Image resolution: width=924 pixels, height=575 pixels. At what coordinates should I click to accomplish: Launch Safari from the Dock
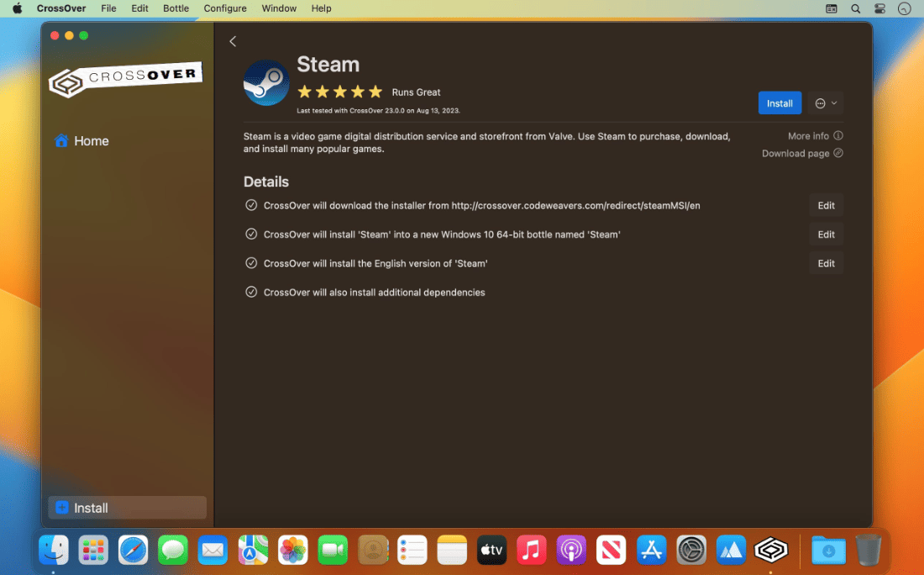(134, 551)
